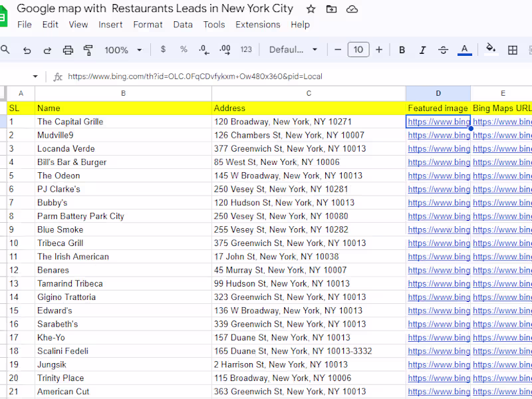Activate the paint format tool
This screenshot has width=532, height=399.
coord(88,51)
